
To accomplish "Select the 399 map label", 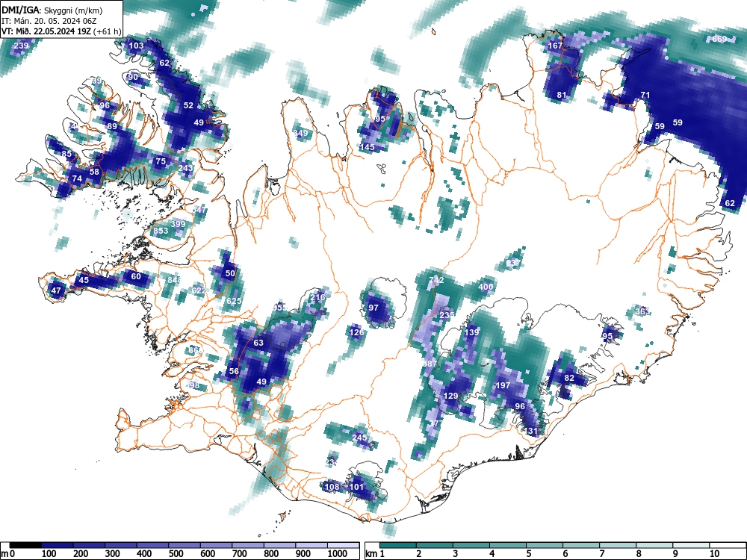I will 178,224.
